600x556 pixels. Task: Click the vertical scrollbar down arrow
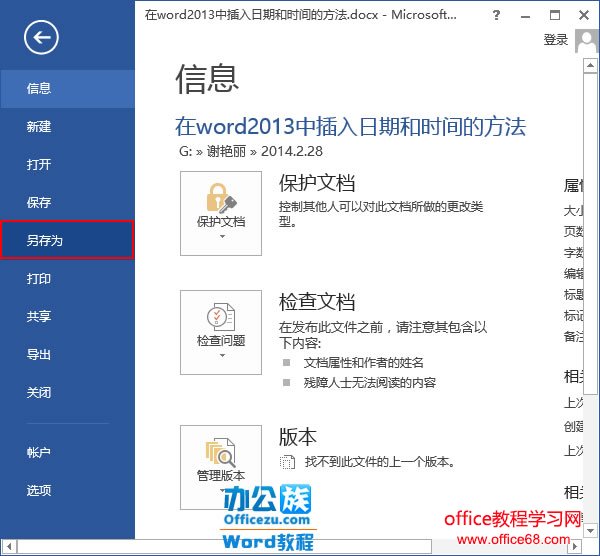tap(590, 530)
